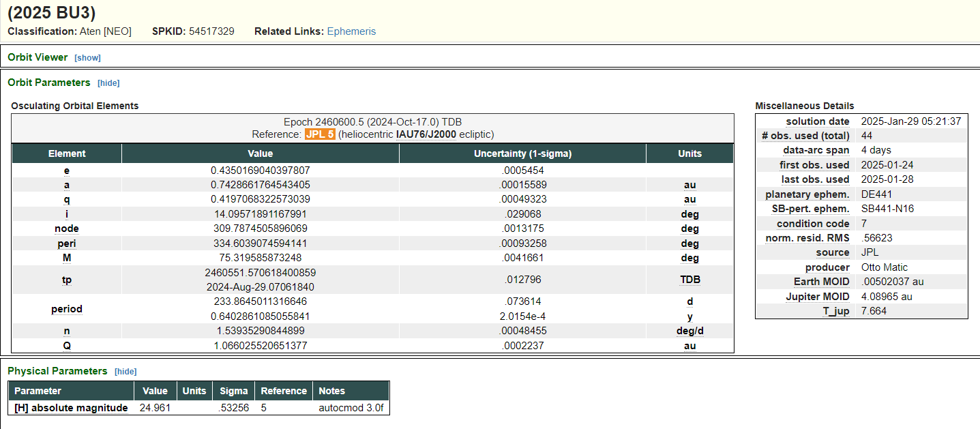Select data-arc span value 4 days
Viewport: 980px width, 429px height.
876,150
